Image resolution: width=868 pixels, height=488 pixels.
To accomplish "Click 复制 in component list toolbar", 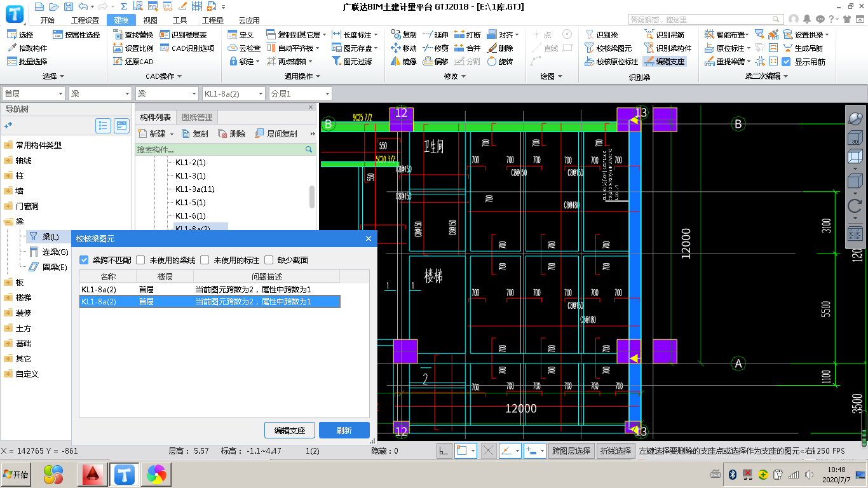I will pos(194,134).
